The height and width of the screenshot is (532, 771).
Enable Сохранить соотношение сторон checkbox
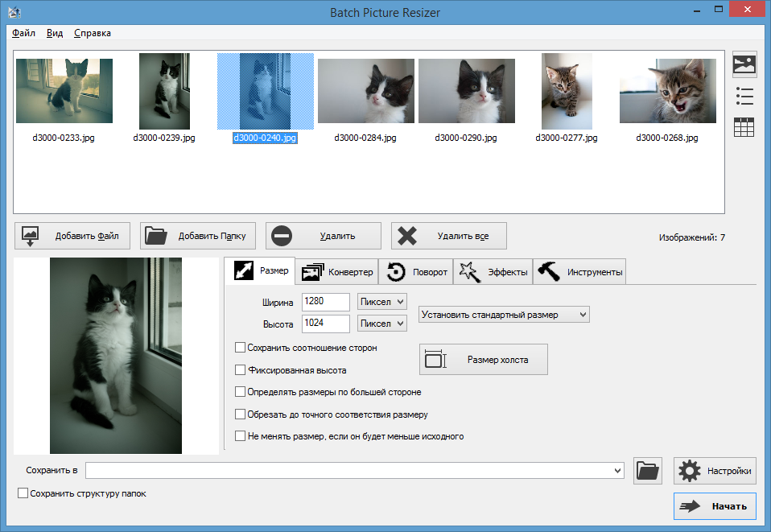click(240, 348)
